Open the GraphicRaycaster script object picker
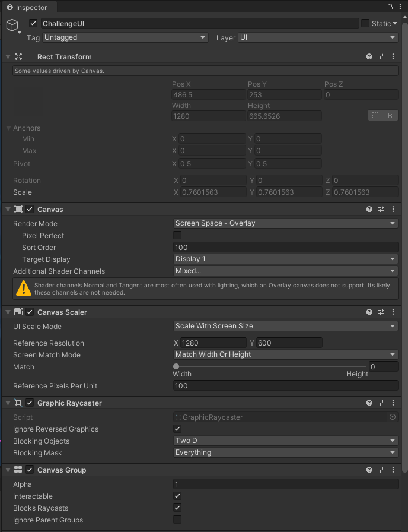408x532 pixels. click(392, 417)
